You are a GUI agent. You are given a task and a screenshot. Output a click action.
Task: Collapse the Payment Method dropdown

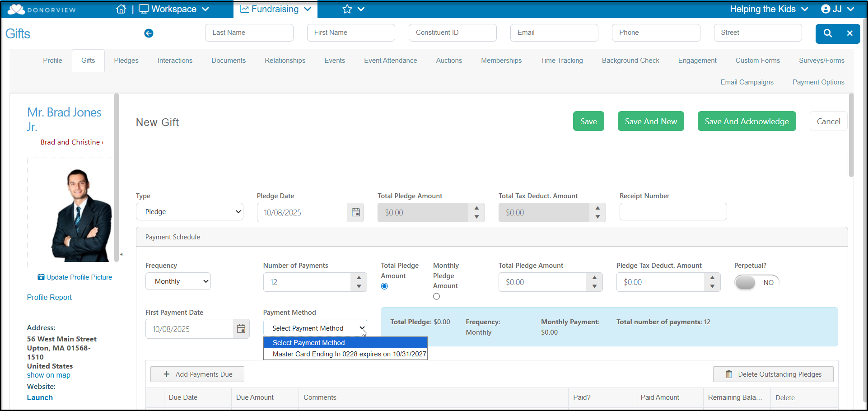(315, 328)
